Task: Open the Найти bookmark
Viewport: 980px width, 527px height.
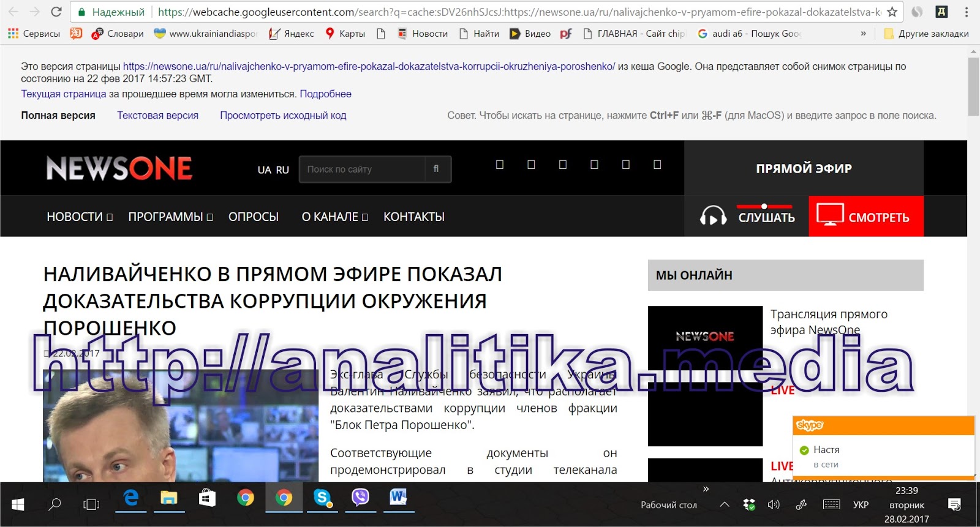Action: pyautogui.click(x=479, y=34)
